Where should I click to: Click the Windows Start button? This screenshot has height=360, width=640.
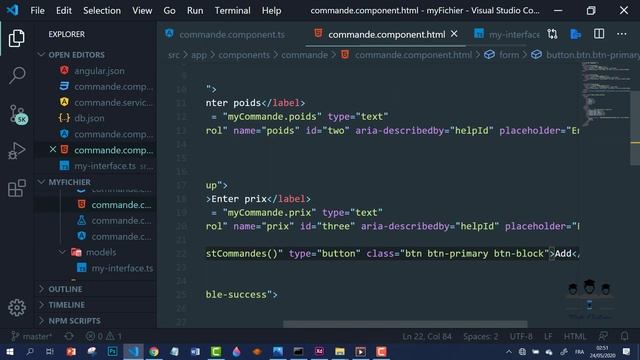(x=9, y=351)
